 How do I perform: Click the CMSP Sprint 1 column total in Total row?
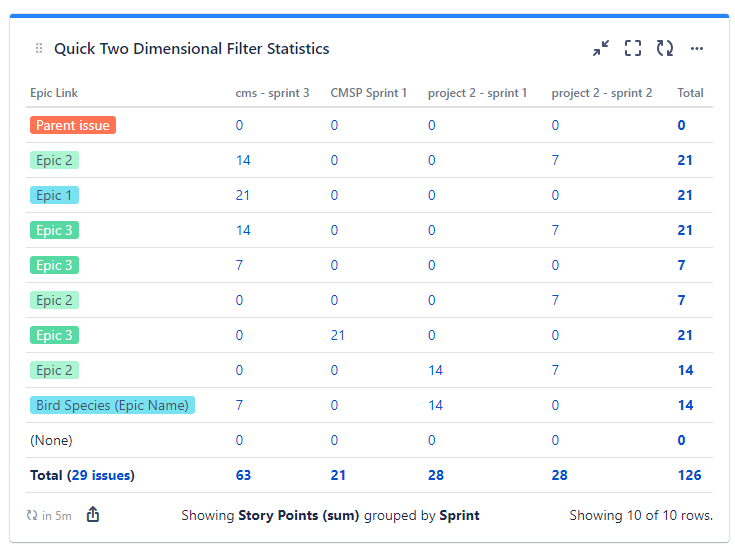click(x=338, y=475)
